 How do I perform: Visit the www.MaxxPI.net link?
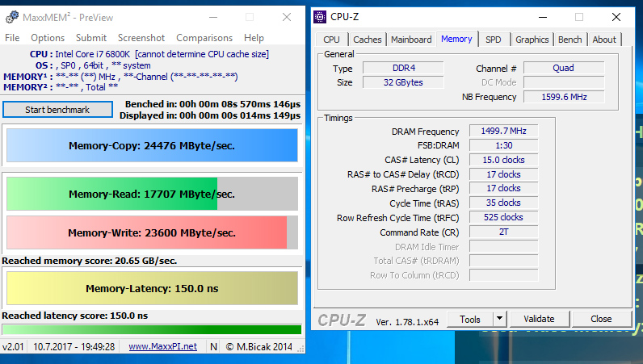pyautogui.click(x=162, y=346)
